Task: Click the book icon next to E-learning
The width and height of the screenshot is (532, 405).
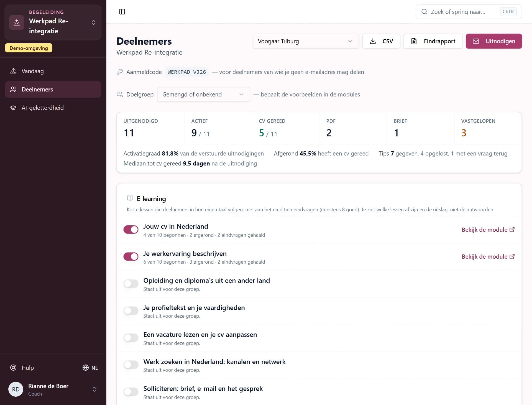Action: pos(130,198)
